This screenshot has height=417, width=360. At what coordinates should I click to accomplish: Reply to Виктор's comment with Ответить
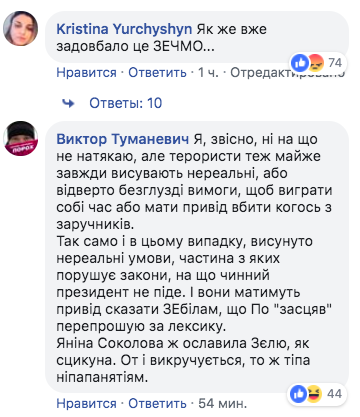click(x=157, y=404)
